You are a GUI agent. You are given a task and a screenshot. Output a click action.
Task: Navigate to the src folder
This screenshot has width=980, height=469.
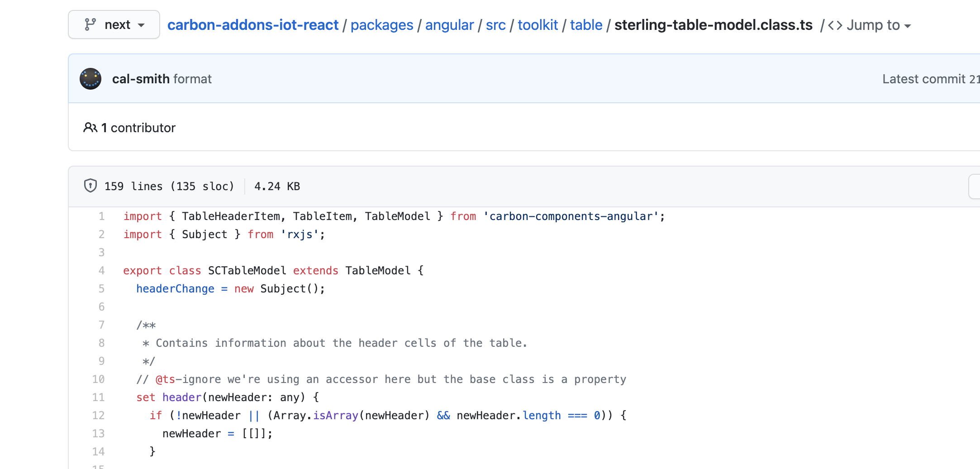click(495, 25)
